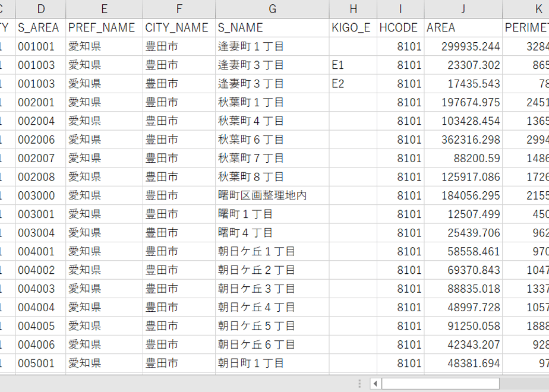Select column D header

pos(40,9)
